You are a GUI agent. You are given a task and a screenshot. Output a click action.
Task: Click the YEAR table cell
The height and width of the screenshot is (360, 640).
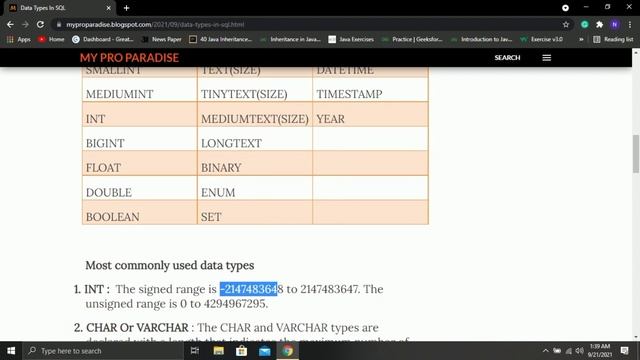pyautogui.click(x=370, y=114)
